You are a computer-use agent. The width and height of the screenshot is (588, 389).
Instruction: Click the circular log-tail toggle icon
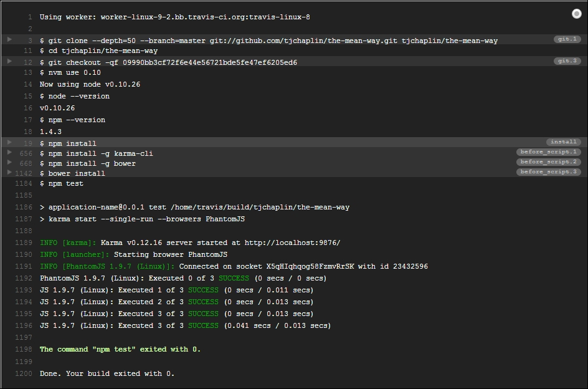[576, 14]
